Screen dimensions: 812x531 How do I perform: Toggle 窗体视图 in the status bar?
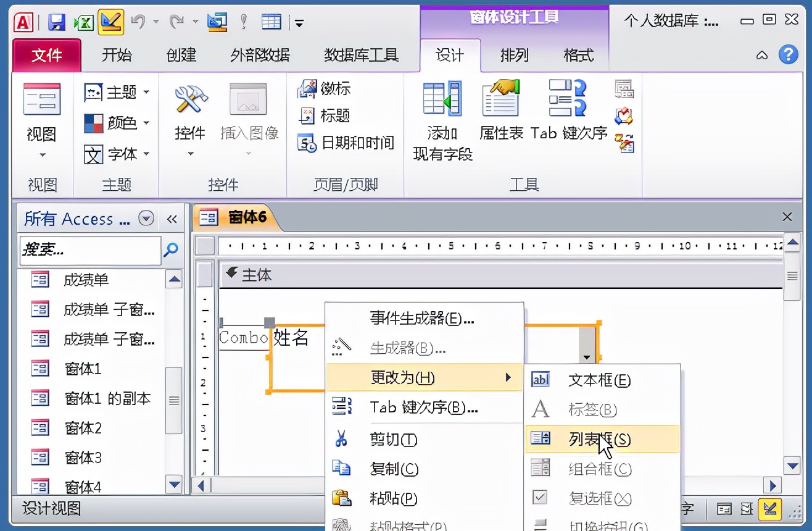[x=724, y=508]
